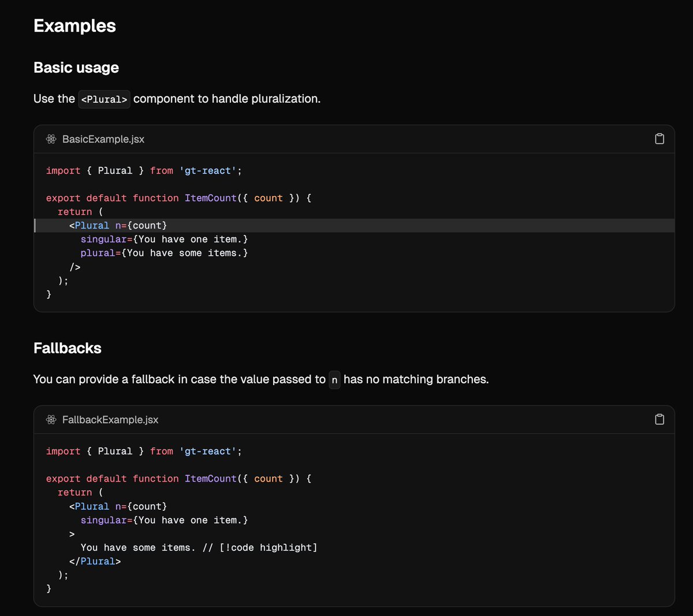Image resolution: width=693 pixels, height=616 pixels.
Task: Click the Examples heading
Action: coord(74,26)
